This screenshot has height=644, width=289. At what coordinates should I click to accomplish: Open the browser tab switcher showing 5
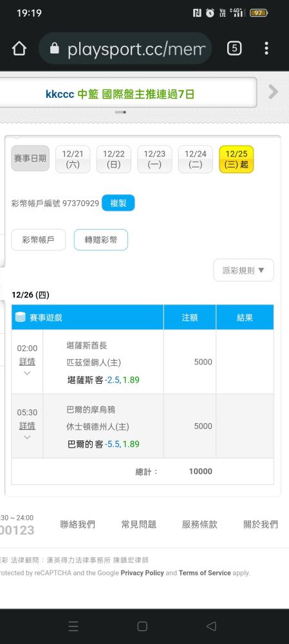point(234,48)
